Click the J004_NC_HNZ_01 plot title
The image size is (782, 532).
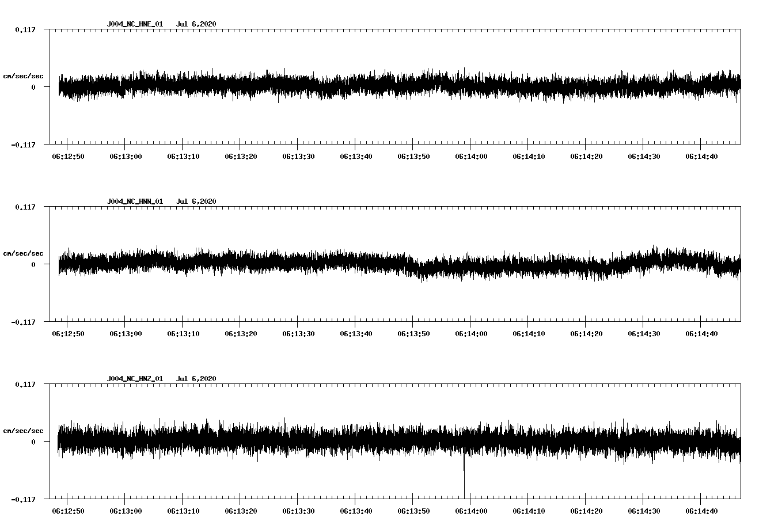135,379
